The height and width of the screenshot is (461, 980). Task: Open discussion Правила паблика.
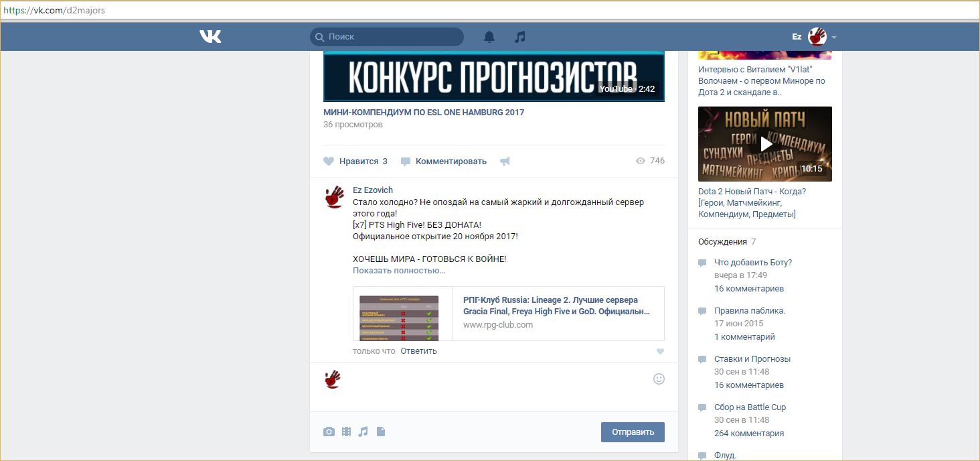click(750, 311)
